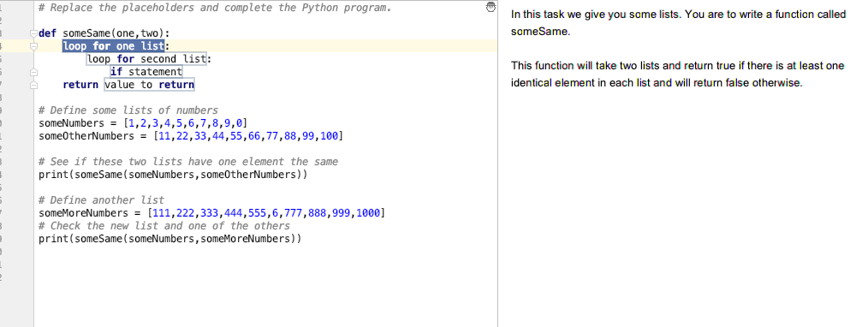The width and height of the screenshot is (868, 327).
Task: Click the someMoreNumbers list assignment line
Action: point(212,213)
